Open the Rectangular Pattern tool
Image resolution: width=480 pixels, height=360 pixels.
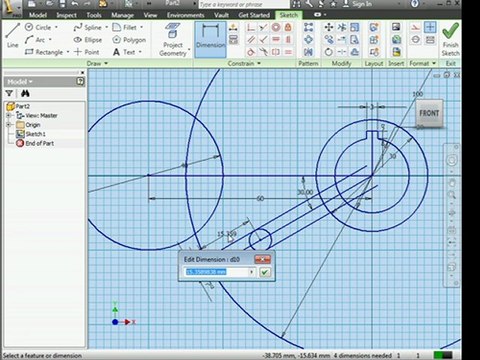(x=308, y=27)
